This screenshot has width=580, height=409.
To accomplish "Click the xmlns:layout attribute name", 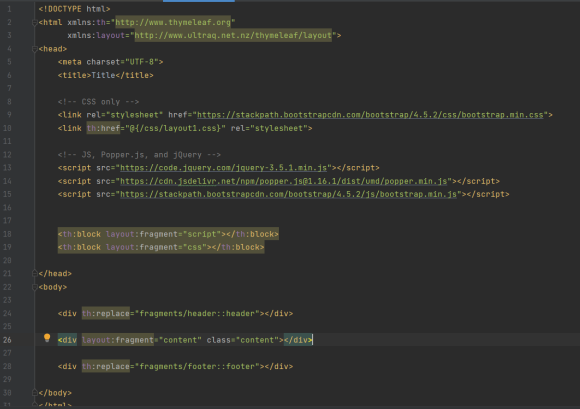I will click(x=96, y=36).
